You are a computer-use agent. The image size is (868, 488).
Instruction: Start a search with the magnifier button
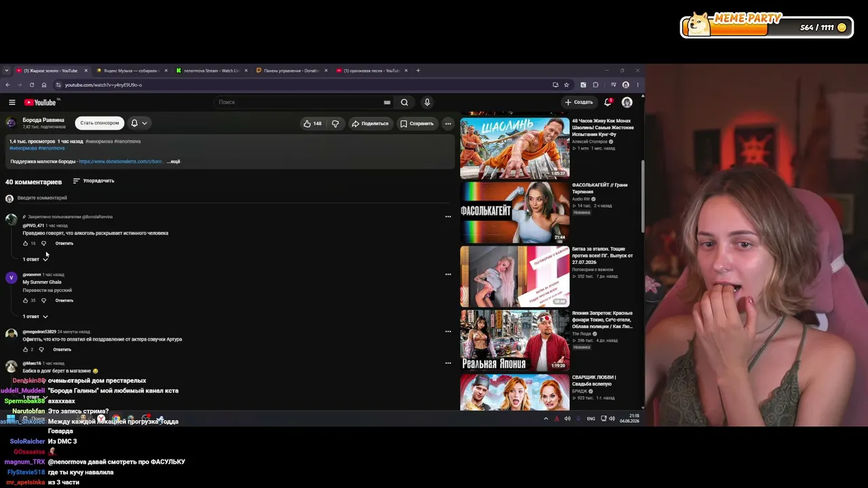tap(404, 102)
